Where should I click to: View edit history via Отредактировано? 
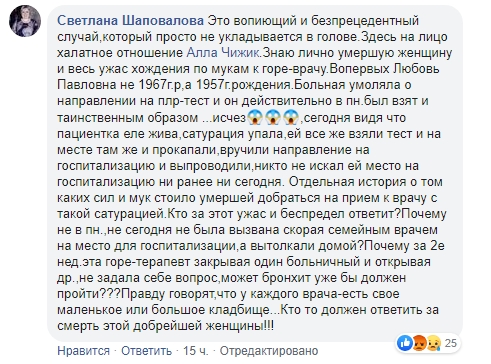click(x=269, y=351)
